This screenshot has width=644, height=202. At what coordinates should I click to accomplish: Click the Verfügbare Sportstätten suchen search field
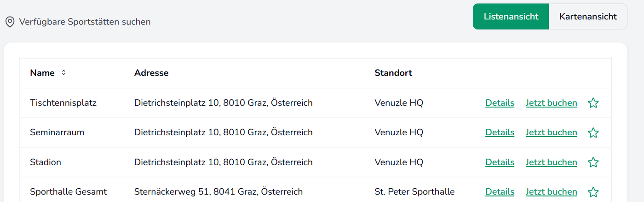click(85, 22)
